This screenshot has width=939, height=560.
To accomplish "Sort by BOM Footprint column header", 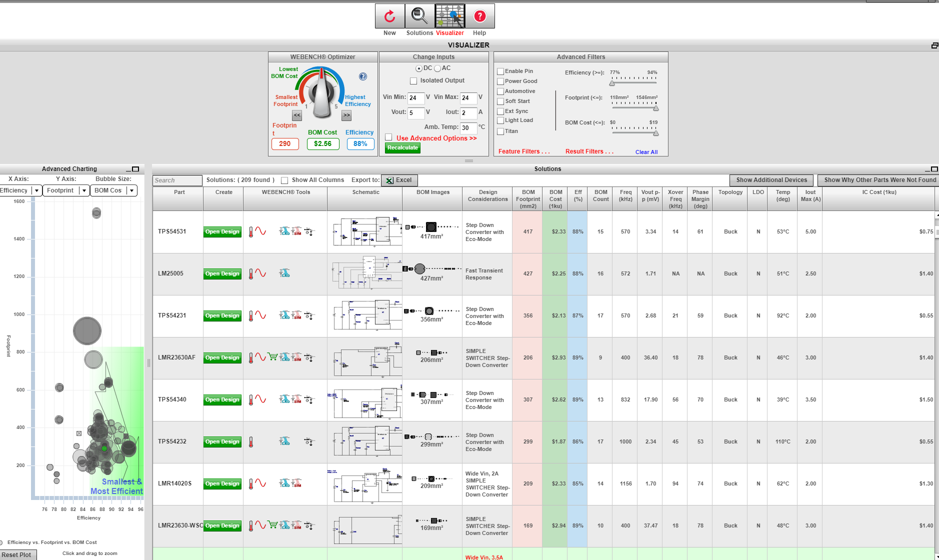I will (528, 199).
